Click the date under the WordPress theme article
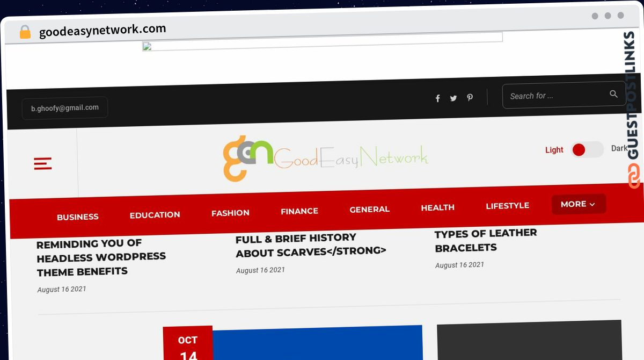 click(62, 289)
